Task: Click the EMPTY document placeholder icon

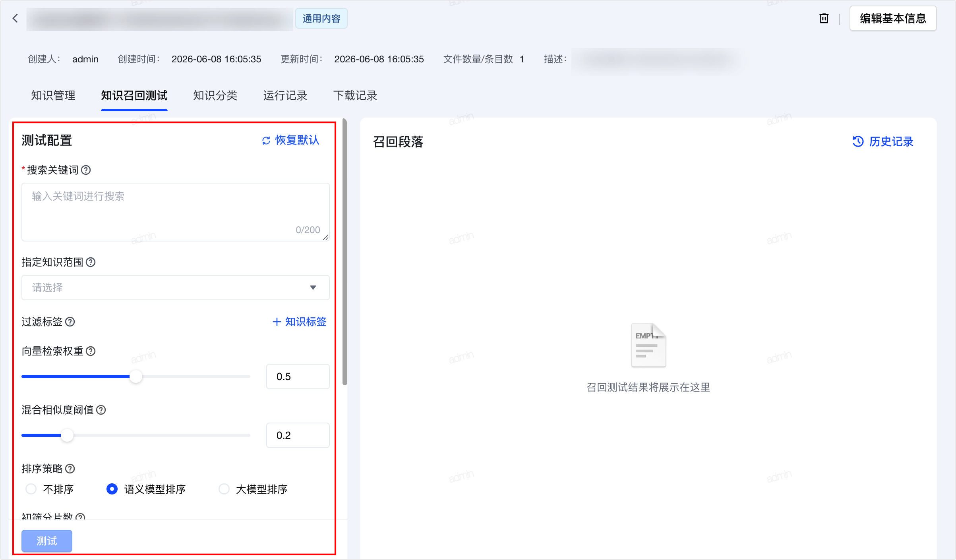Action: point(648,345)
